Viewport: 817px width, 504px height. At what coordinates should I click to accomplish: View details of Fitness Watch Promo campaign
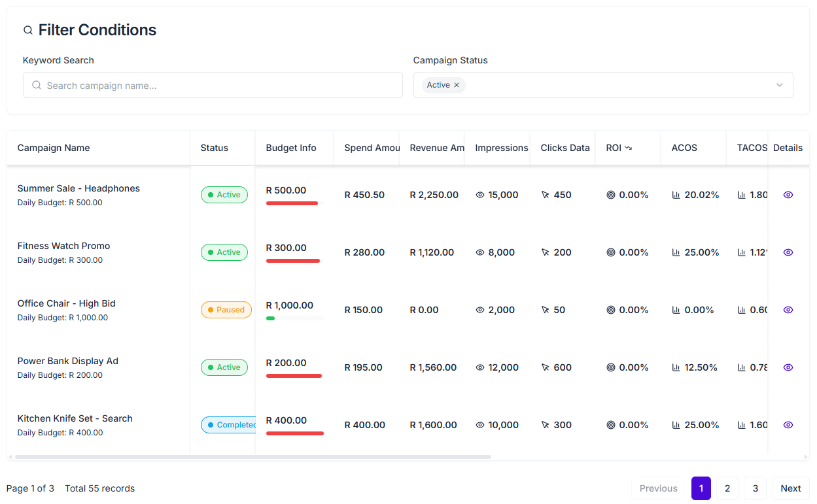point(788,252)
